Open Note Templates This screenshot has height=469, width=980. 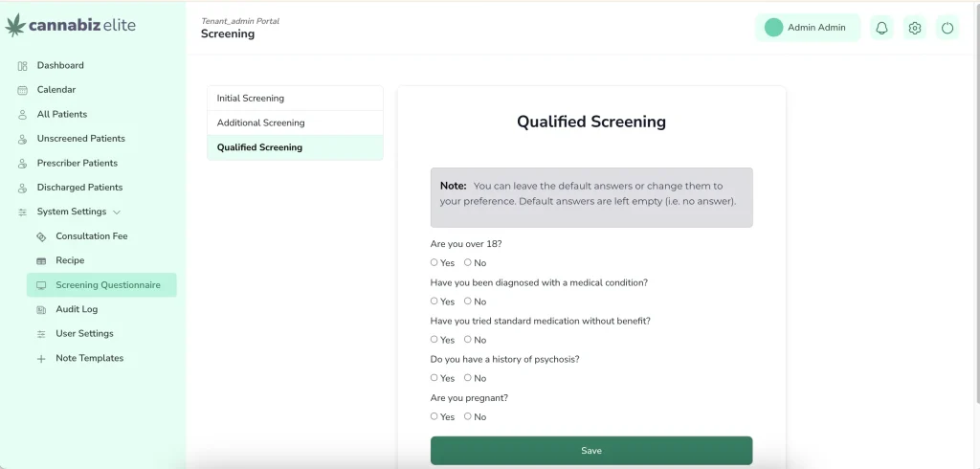click(x=89, y=358)
